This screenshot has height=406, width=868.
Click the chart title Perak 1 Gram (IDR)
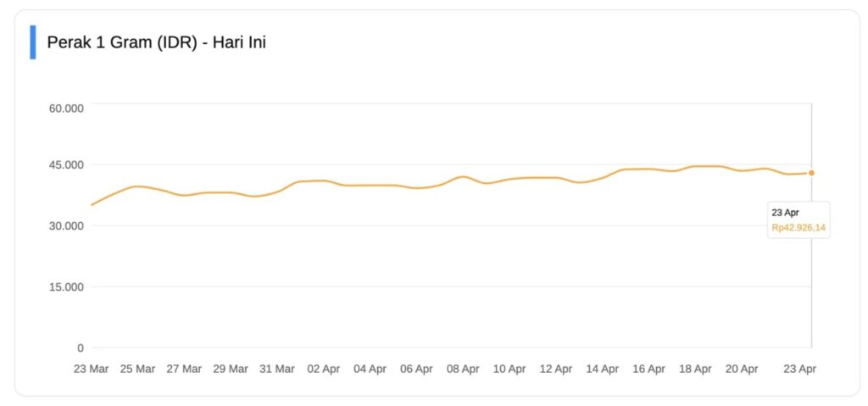[x=157, y=42]
